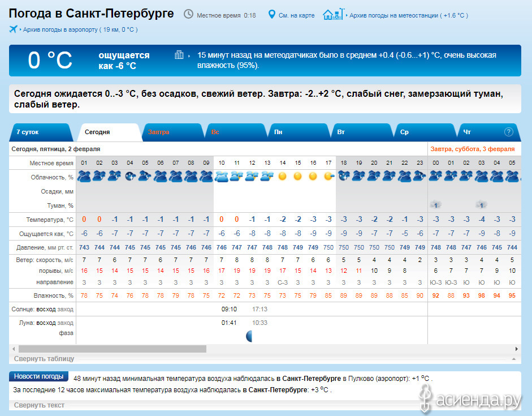Click the sun with small cloud icon at 17:00
Image resolution: width=532 pixels, height=416 pixels.
pos(329,176)
